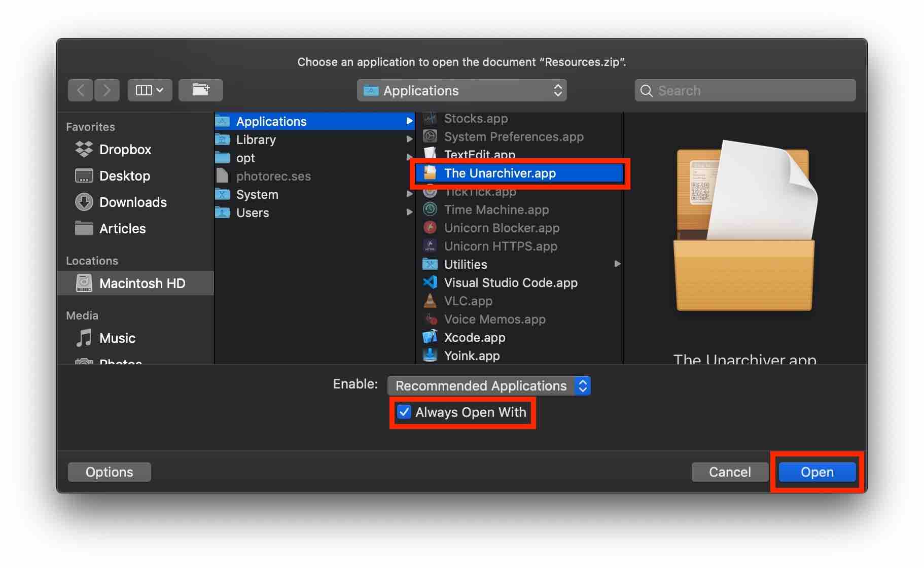Viewport: 924px width, 568px height.
Task: Select Xcode.app in the list
Action: [519, 337]
